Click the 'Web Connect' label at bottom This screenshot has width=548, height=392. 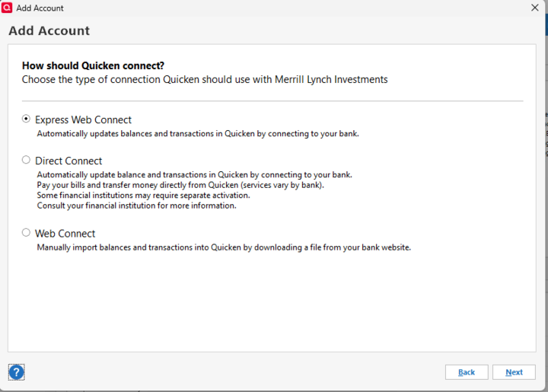click(65, 234)
